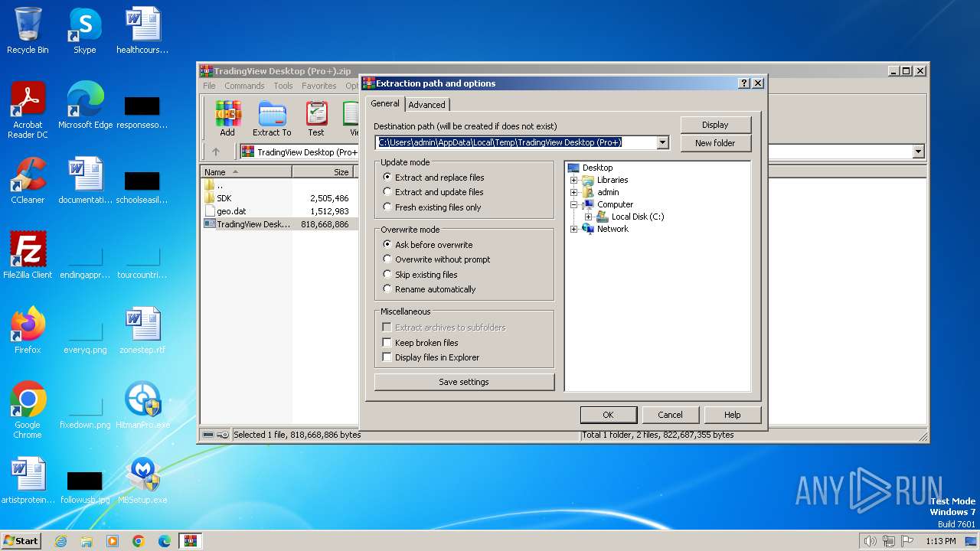Screen dimensions: 980x551
Task: Click the Test toolbar icon
Action: pyautogui.click(x=316, y=119)
